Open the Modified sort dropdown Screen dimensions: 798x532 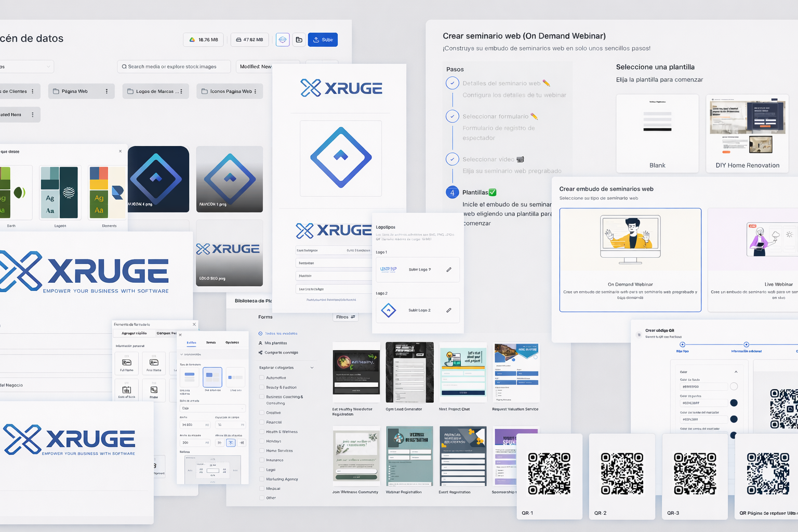click(x=256, y=66)
